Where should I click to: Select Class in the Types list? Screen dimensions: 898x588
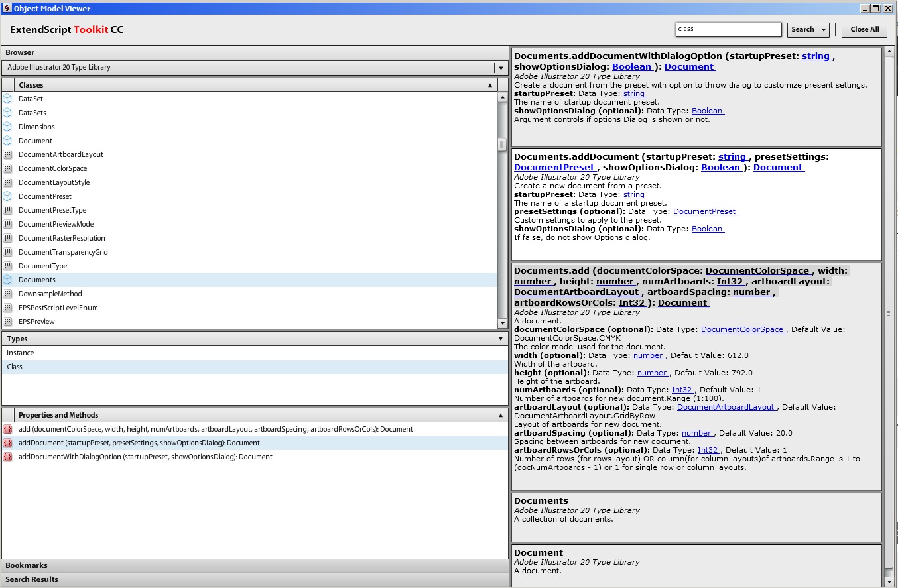click(255, 367)
